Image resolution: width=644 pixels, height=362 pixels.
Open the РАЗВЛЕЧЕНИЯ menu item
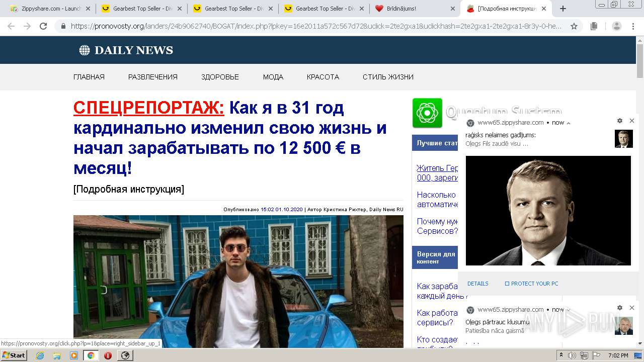pos(153,77)
